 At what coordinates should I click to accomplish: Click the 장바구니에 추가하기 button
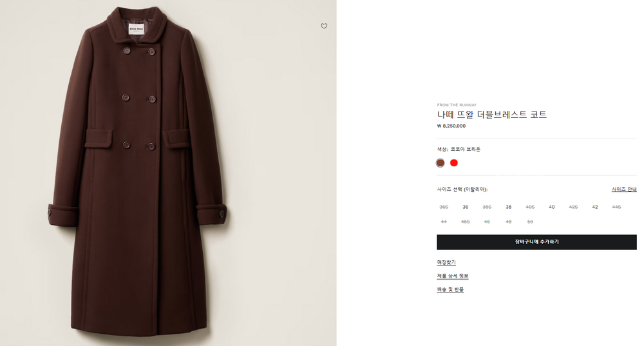click(536, 242)
